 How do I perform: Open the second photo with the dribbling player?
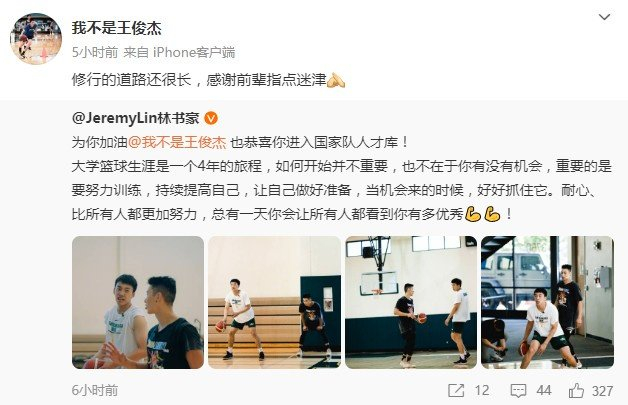[274, 302]
